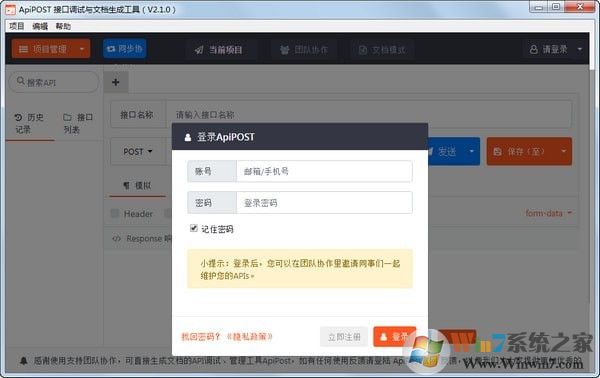The image size is (600, 378).
Task: Click the 登录密码 input field
Action: 324,202
